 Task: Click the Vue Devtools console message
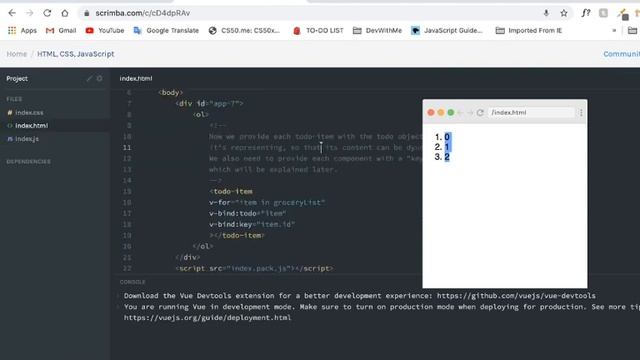pyautogui.click(x=360, y=296)
